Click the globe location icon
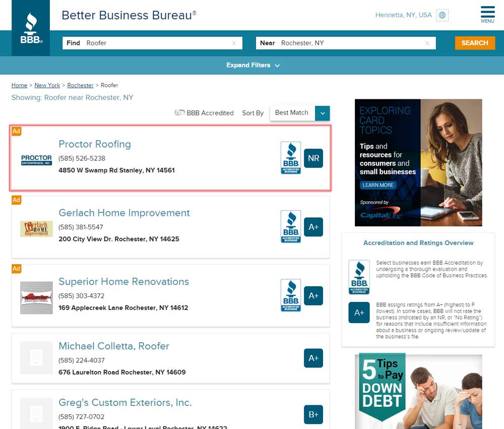504x429 pixels. coord(442,15)
